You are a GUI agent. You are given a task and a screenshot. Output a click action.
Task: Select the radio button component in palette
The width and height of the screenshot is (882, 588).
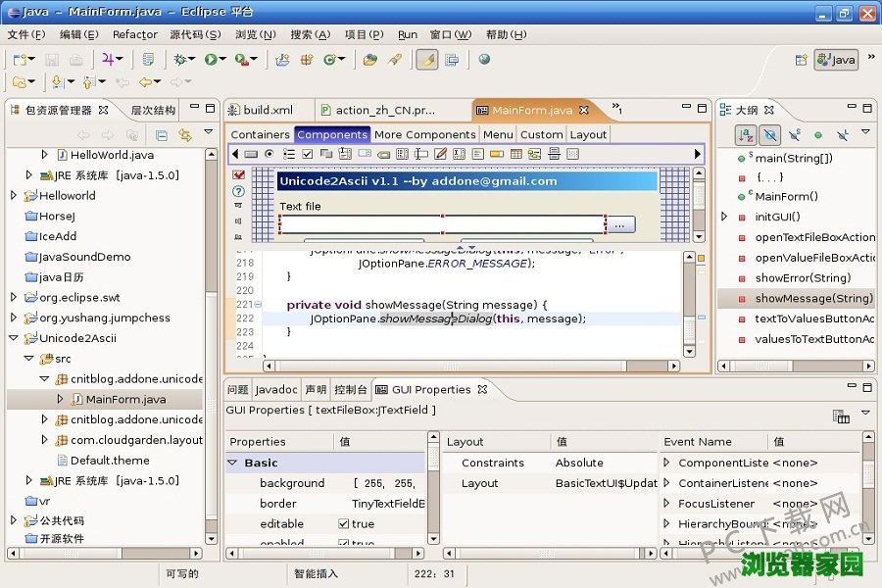click(269, 154)
